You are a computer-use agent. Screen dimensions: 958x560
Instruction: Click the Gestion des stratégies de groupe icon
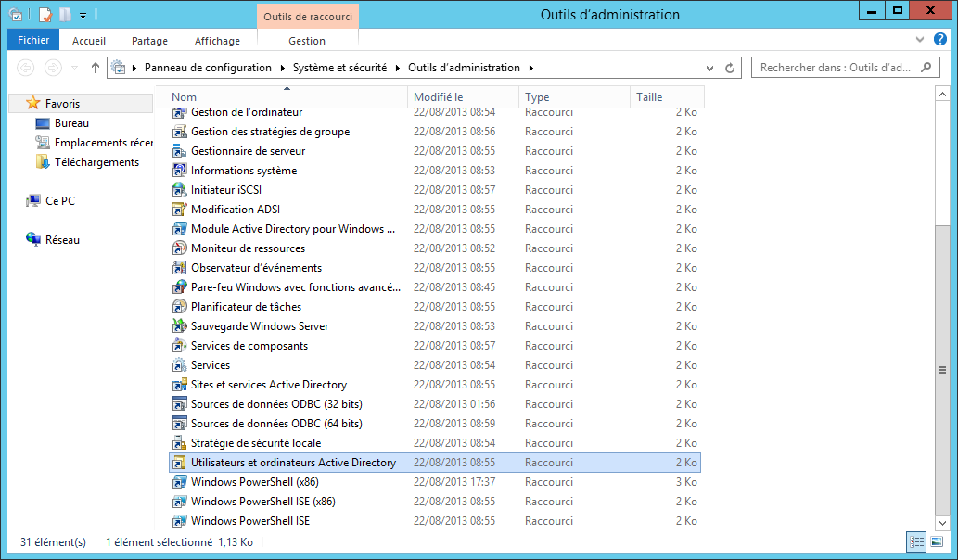[179, 132]
